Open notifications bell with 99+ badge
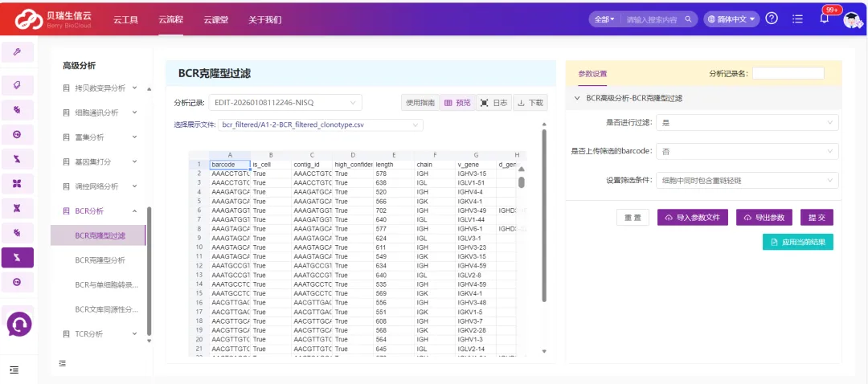 point(825,18)
